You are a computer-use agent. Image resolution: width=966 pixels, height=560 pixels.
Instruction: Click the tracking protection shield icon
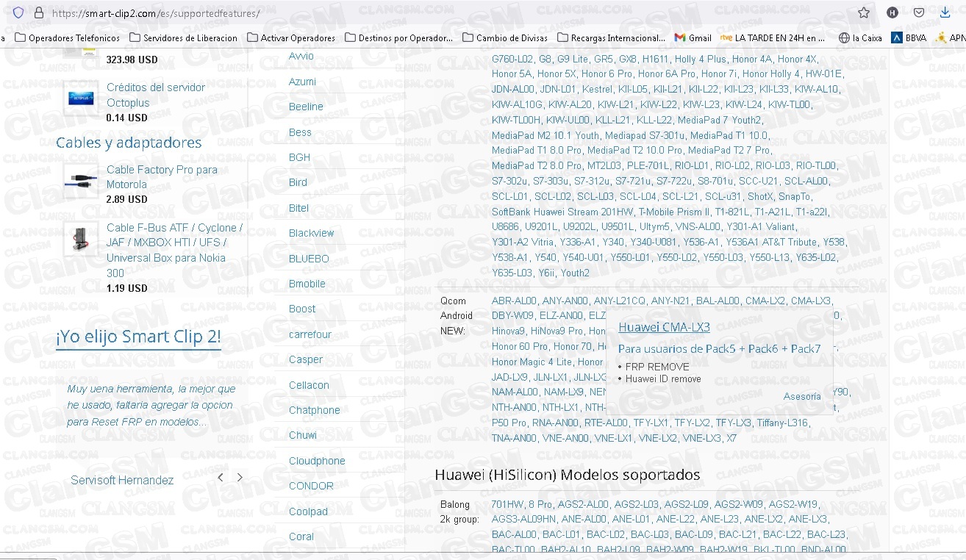coord(18,13)
